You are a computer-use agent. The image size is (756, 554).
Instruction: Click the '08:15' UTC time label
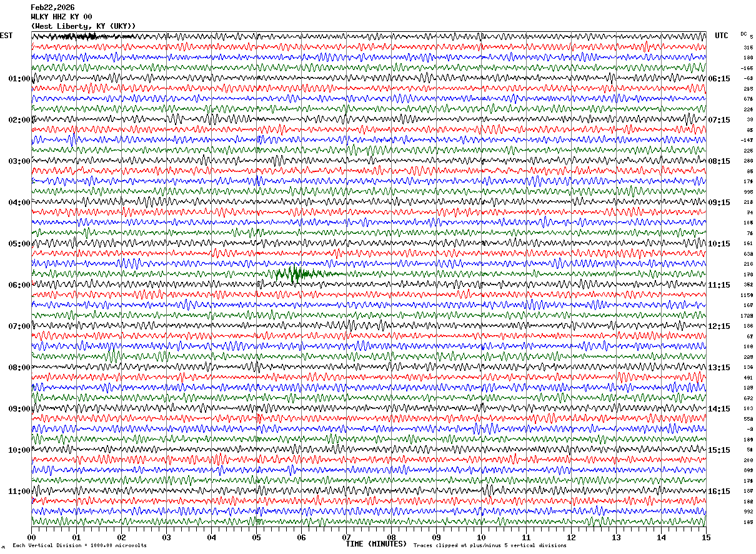pos(719,161)
